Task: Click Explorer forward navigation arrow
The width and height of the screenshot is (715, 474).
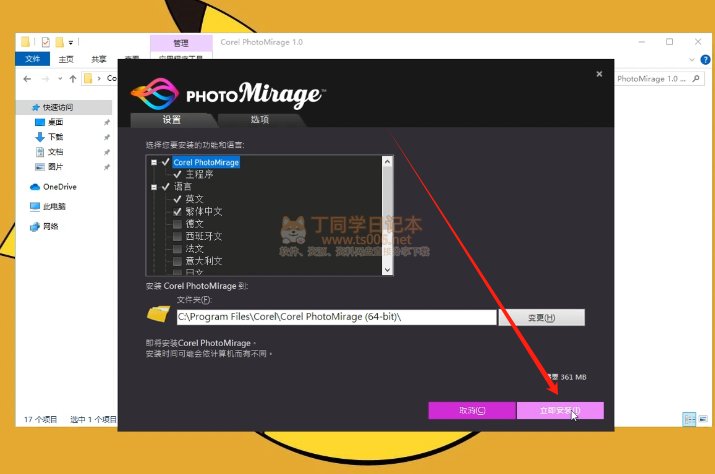Action: click(x=45, y=79)
